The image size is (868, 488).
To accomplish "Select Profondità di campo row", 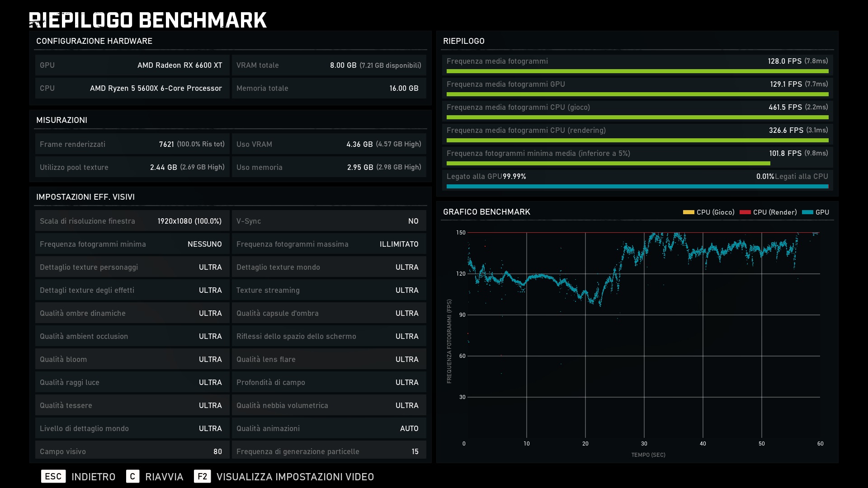I will [329, 382].
